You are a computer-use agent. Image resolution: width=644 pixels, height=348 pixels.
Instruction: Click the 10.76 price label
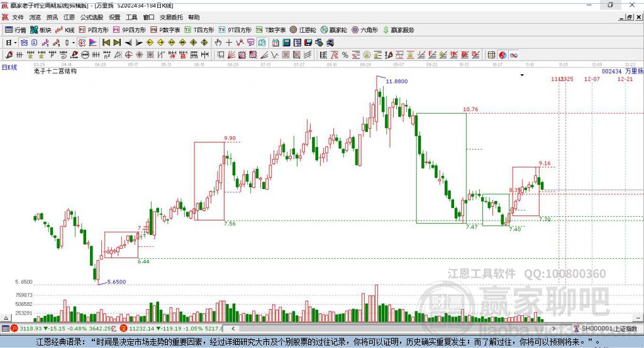(x=470, y=109)
